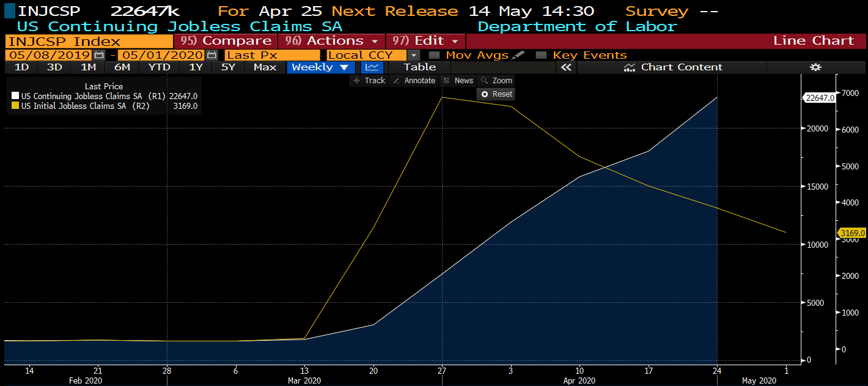The image size is (868, 386).
Task: Open the Local CCY currency dropdown arrow
Action: point(414,55)
